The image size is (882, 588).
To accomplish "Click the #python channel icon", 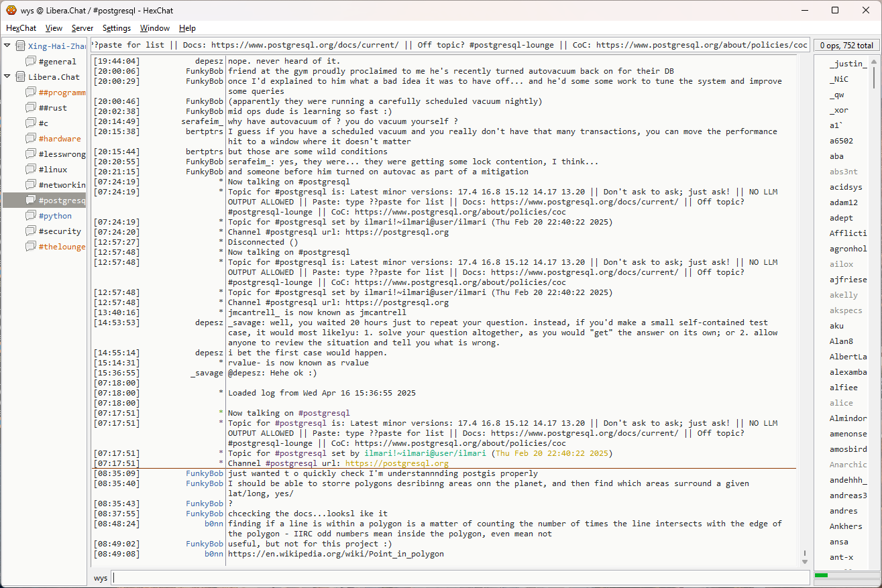I will click(31, 216).
